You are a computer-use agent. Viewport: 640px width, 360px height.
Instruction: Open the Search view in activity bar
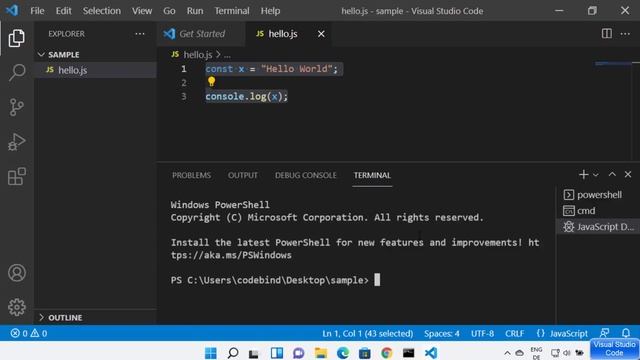[17, 73]
